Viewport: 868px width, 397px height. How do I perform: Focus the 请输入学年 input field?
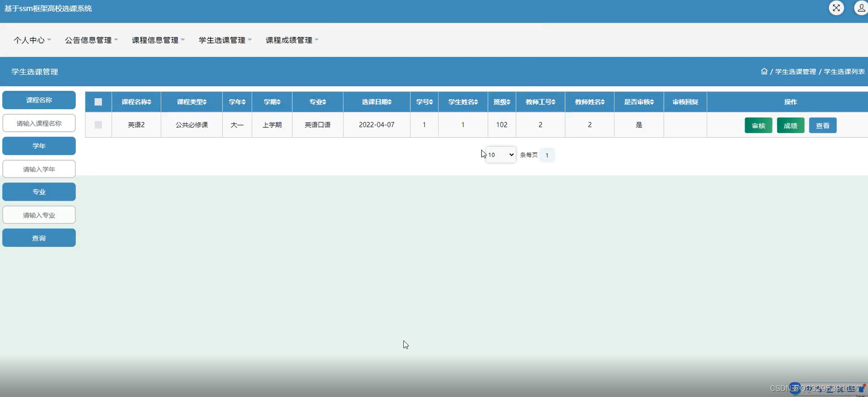[39, 169]
